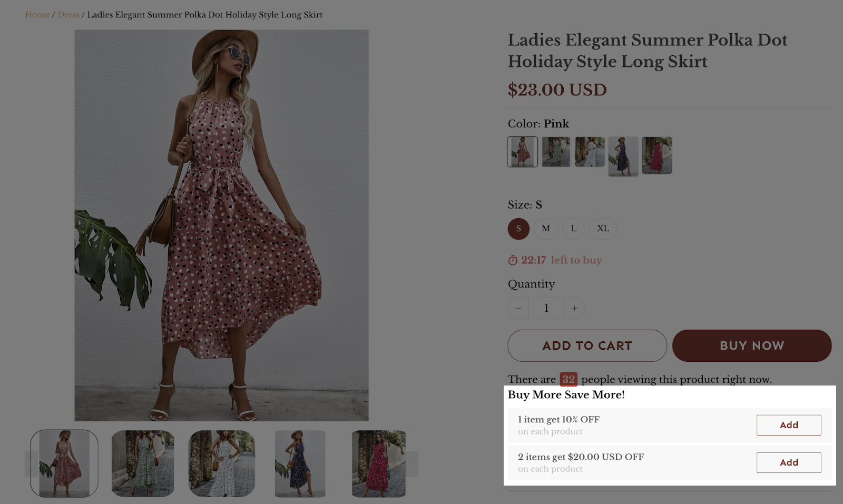Add the 1 item 10% OFF offer

(789, 426)
